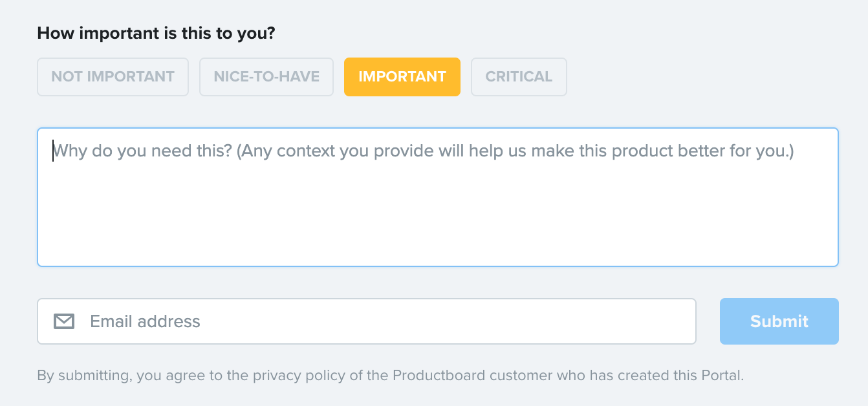Image resolution: width=868 pixels, height=406 pixels.
Task: Toggle the highlighted IMPORTANT option
Action: [x=402, y=77]
